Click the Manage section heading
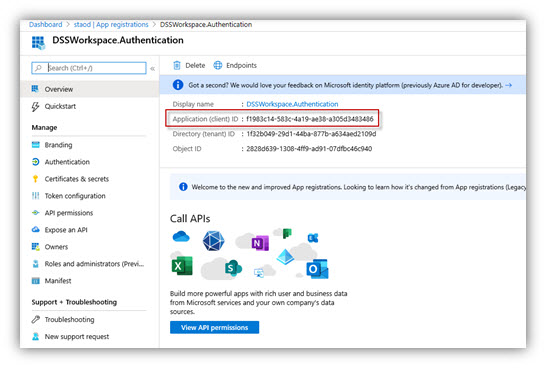The height and width of the screenshot is (368, 546). (x=44, y=127)
